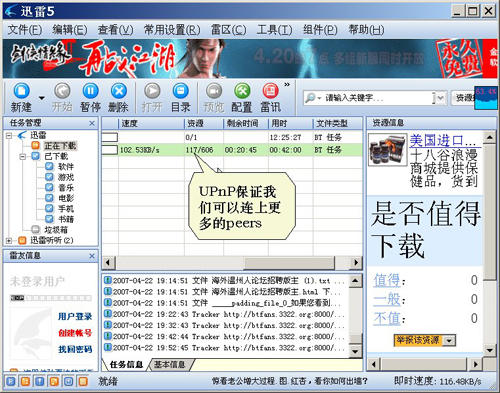500x393 pixels.
Task: Click sixth status bar icon from left
Action: pos(83,381)
